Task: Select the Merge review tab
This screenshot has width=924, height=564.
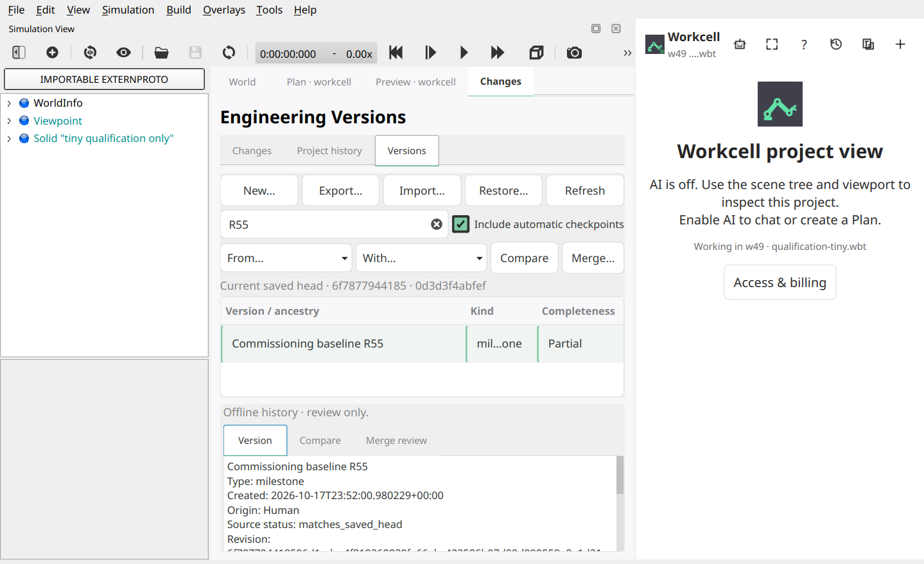Action: point(396,441)
